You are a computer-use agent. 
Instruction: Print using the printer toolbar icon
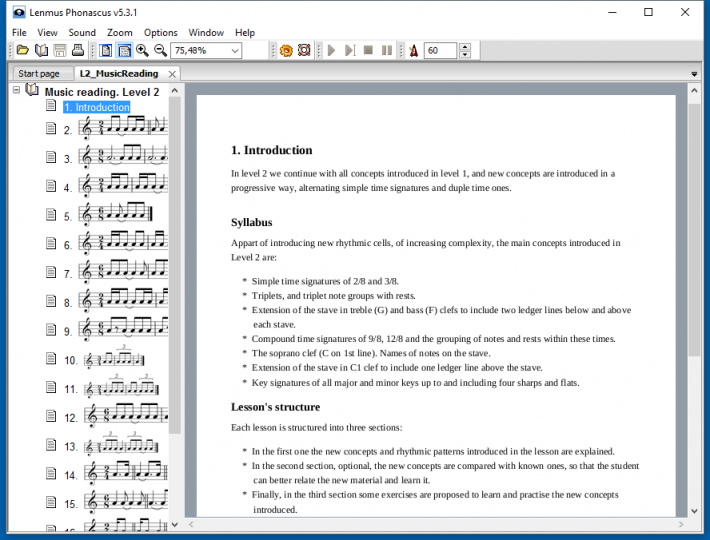(x=78, y=50)
